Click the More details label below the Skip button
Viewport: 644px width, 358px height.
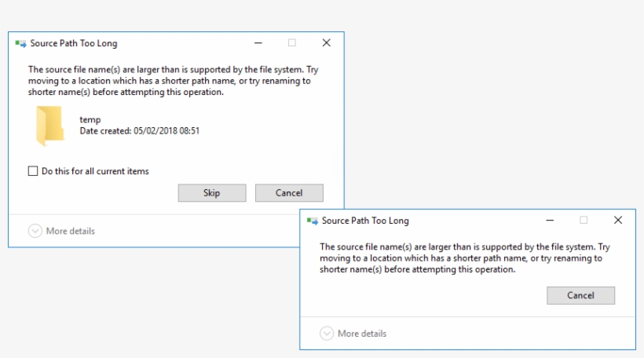pyautogui.click(x=70, y=231)
